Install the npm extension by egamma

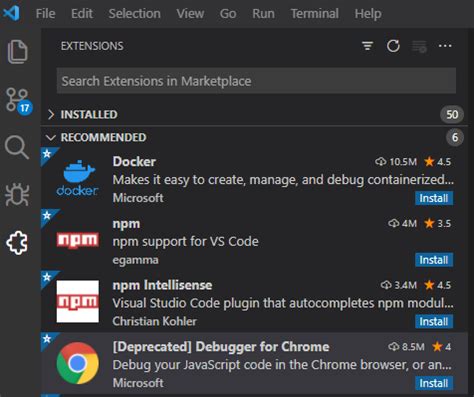point(434,260)
